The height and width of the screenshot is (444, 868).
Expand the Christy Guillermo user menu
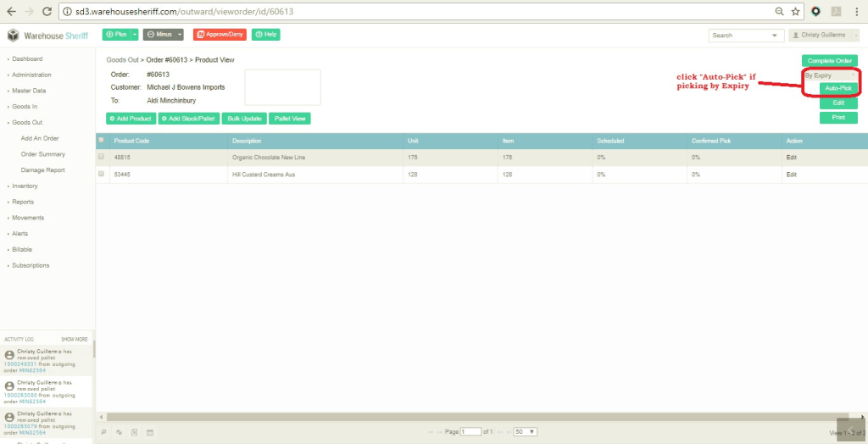coord(824,36)
